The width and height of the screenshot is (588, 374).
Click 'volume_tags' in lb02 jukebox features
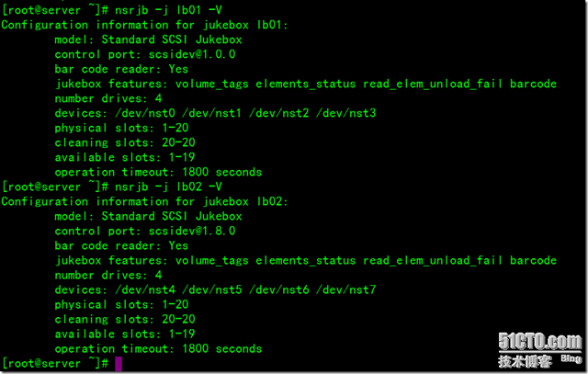(211, 260)
